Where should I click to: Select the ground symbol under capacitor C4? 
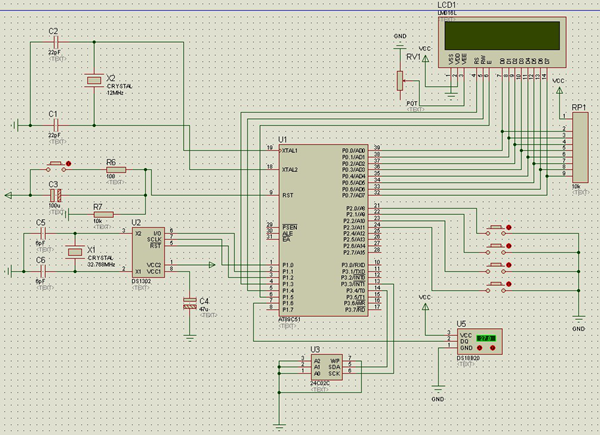190,338
